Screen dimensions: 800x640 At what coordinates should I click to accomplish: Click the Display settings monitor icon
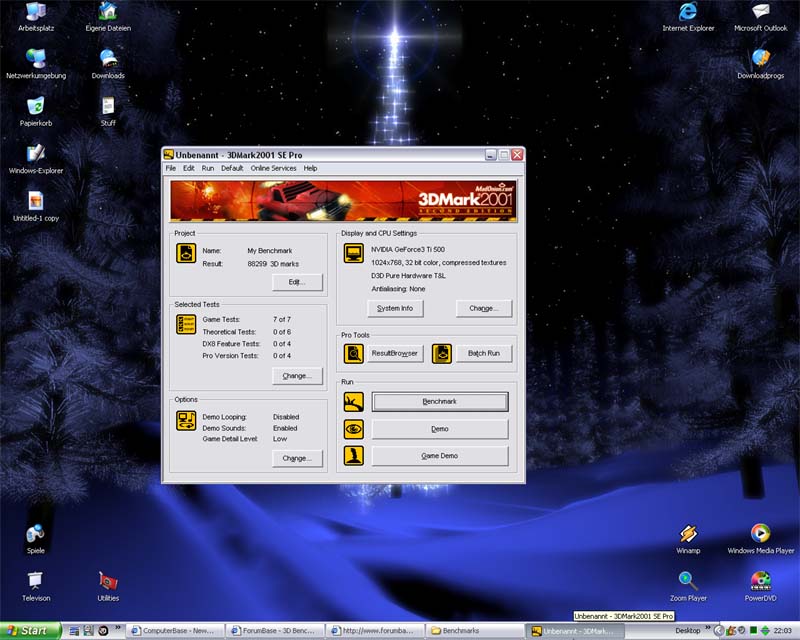coord(354,253)
